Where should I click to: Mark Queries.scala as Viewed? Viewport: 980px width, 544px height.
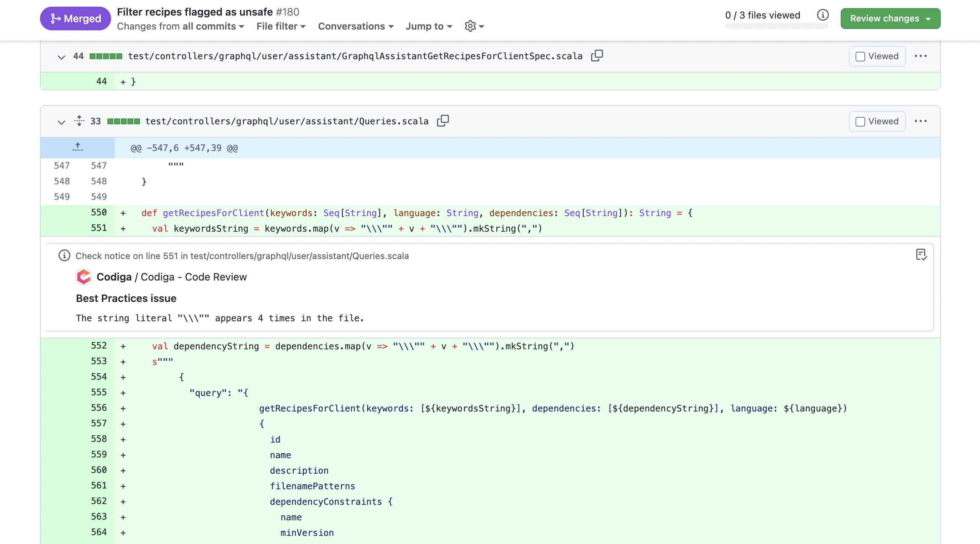[x=877, y=121]
